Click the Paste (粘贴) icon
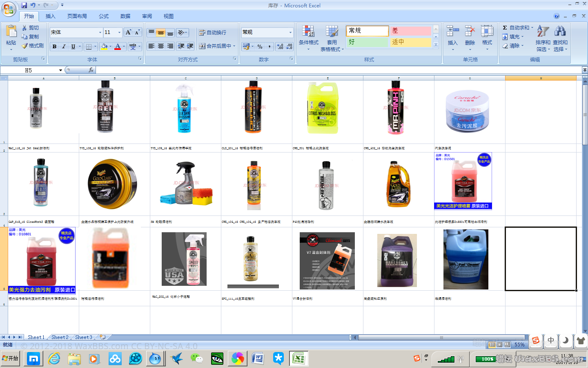This screenshot has height=368, width=588. [11, 32]
